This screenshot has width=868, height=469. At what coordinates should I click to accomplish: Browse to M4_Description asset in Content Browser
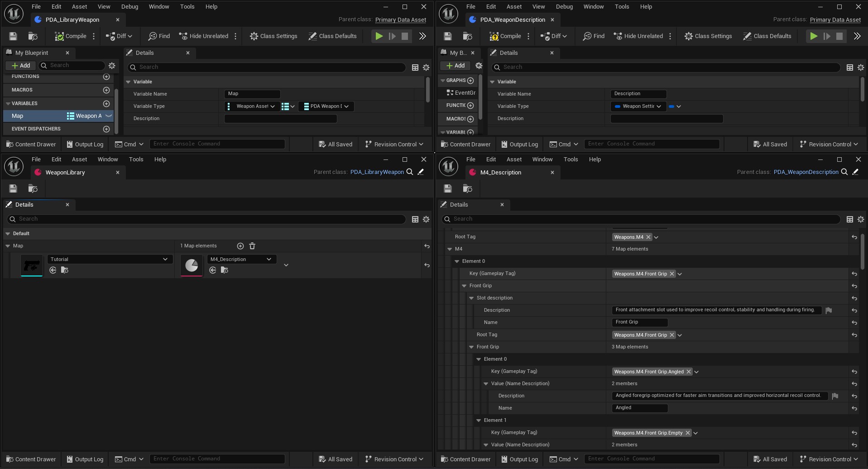click(225, 270)
